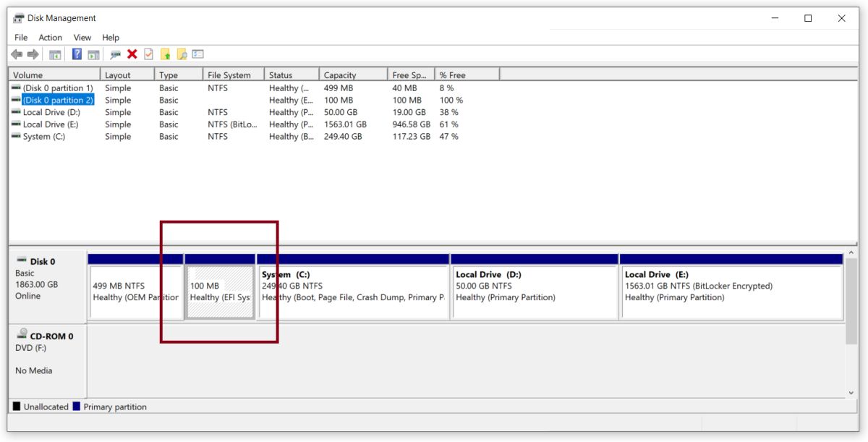868x442 pixels.
Task: Click the drive-with-magnifier toolbar icon left of red X
Action: (116, 54)
